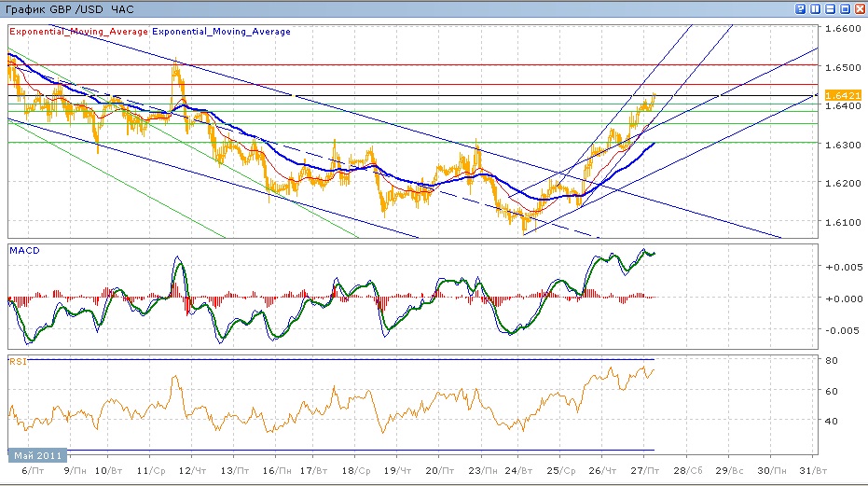Click the red Exponential_Moving_Average legend label
This screenshot has width=868, height=486.
coord(78,32)
